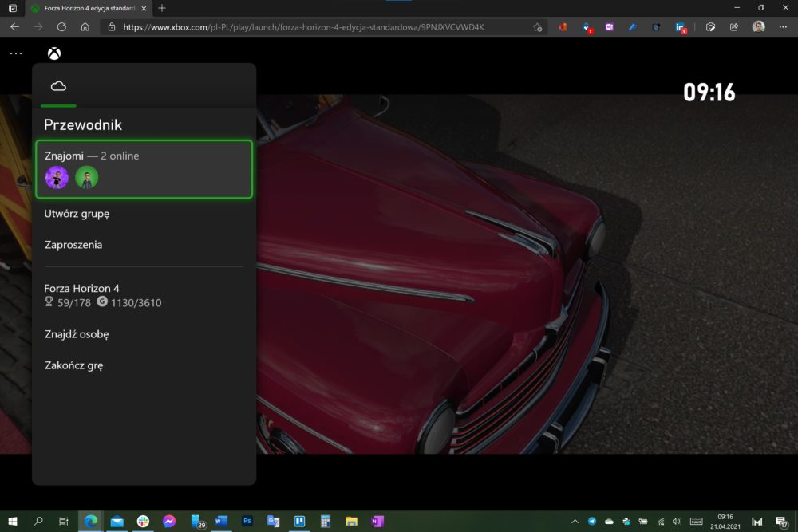Open Google Translate from the taskbar
The width and height of the screenshot is (798, 532).
pos(273,522)
